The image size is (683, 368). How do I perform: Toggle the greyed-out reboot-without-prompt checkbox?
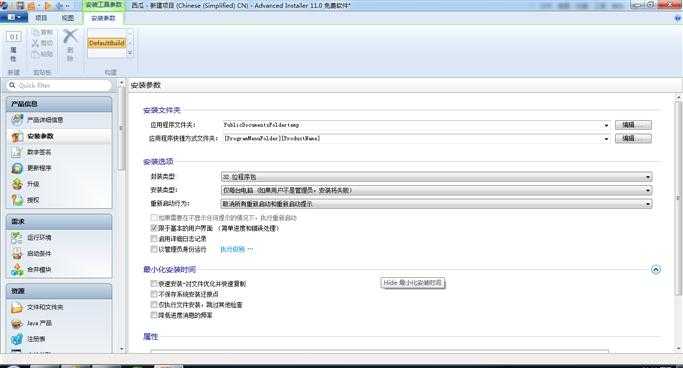(153, 217)
